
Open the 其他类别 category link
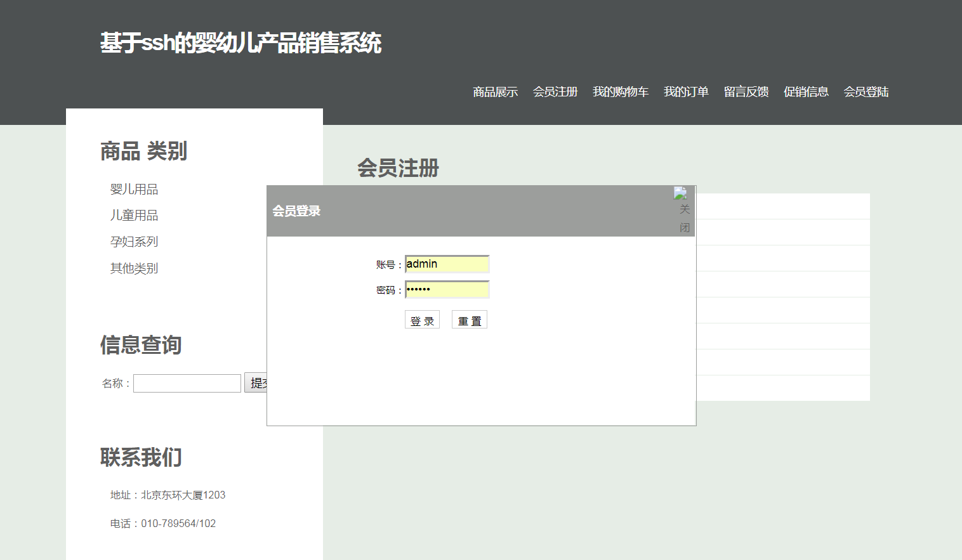tap(134, 268)
